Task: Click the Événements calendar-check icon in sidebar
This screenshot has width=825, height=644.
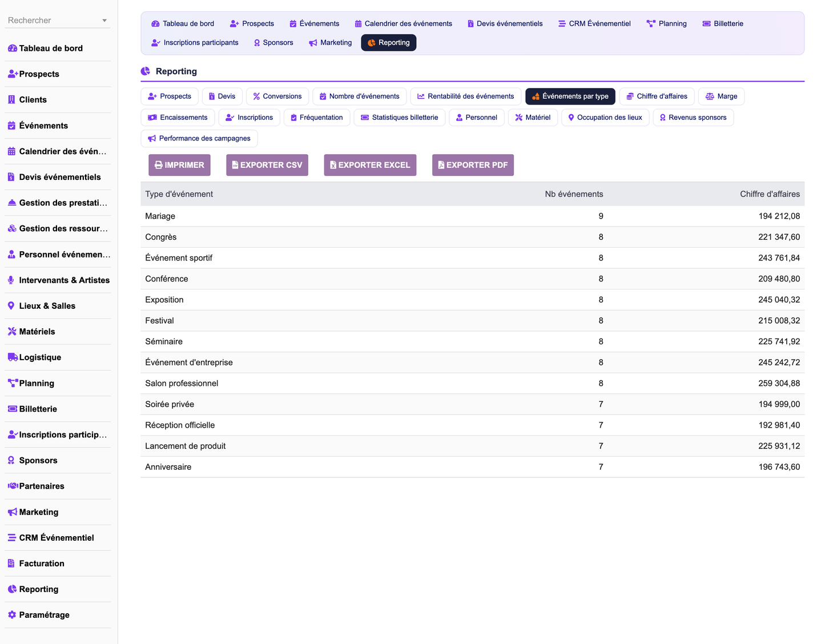Action: 11,126
